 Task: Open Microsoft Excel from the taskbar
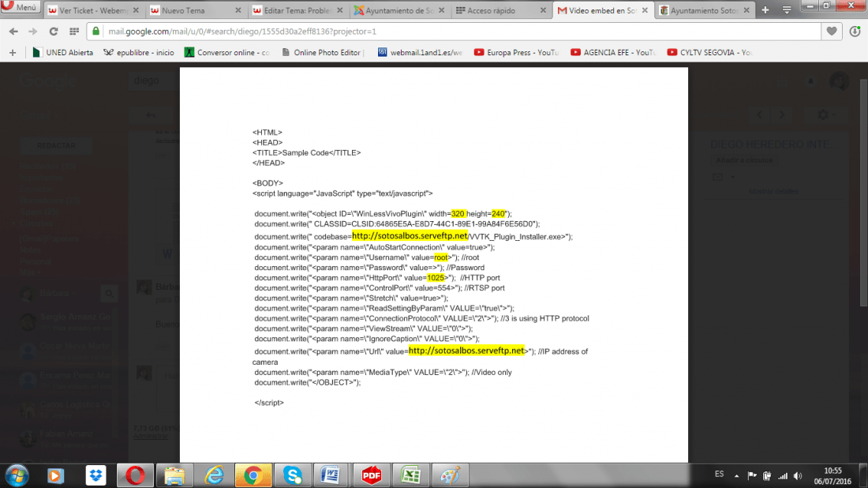[x=410, y=476]
